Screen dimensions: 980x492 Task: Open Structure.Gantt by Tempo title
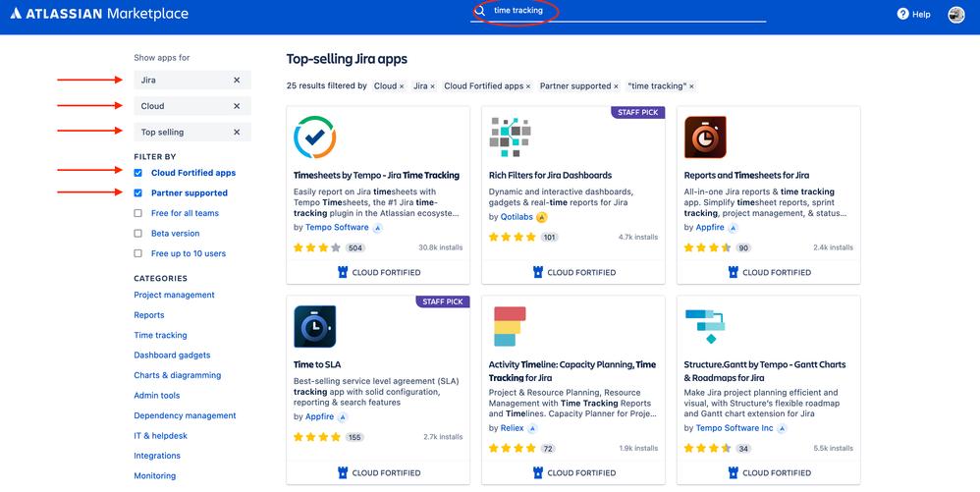(764, 371)
